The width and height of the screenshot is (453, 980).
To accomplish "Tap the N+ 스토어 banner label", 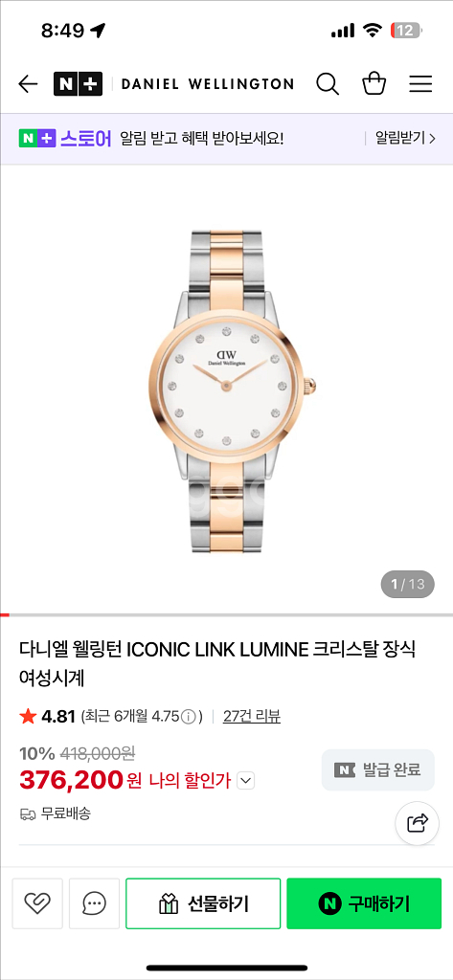I will (x=65, y=138).
